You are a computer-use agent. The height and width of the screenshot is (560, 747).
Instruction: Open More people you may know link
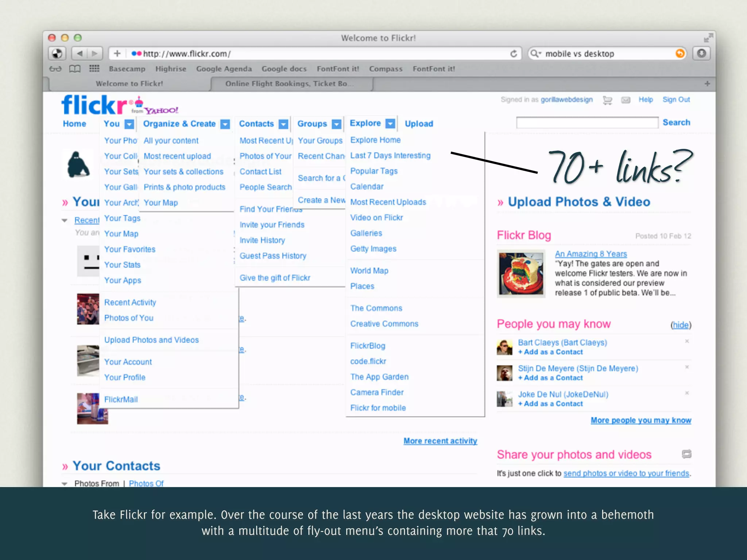point(640,420)
